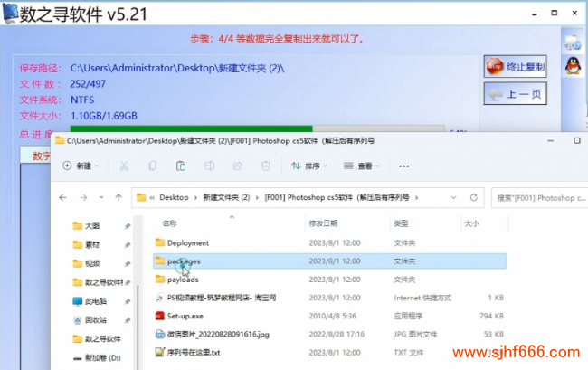Select 此电脑 in the navigation pane
This screenshot has height=370, width=588.
[95, 301]
